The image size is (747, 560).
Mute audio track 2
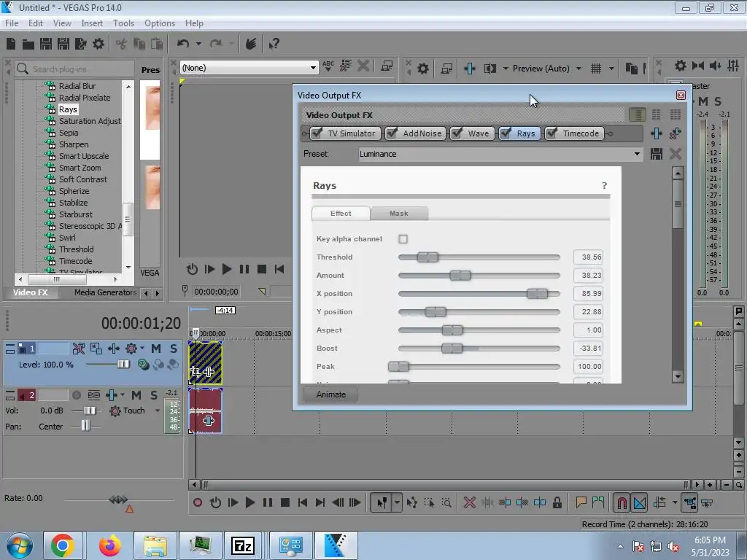(x=136, y=394)
